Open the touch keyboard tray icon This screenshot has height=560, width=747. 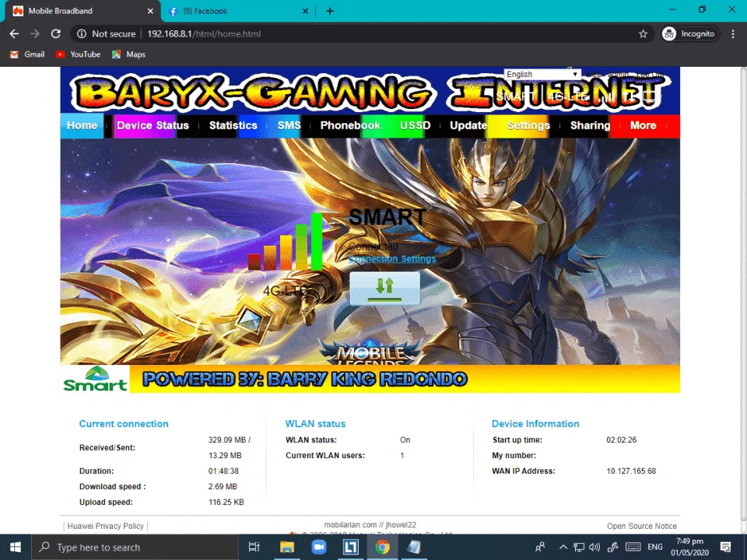coord(633,547)
